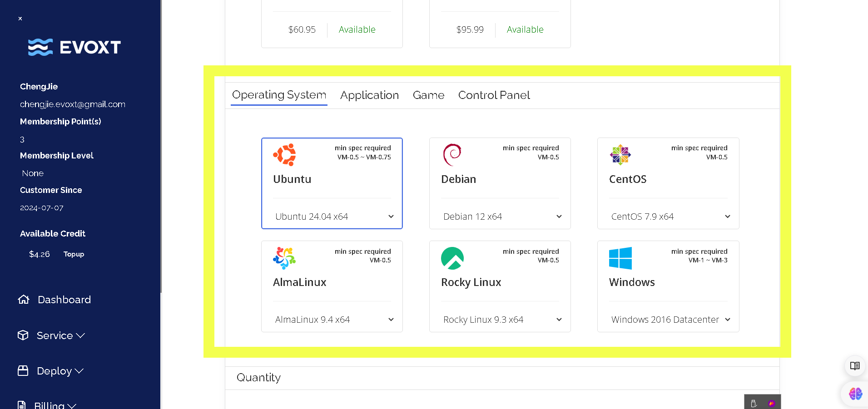The image size is (868, 409).
Task: Switch to the Game tab
Action: point(428,95)
